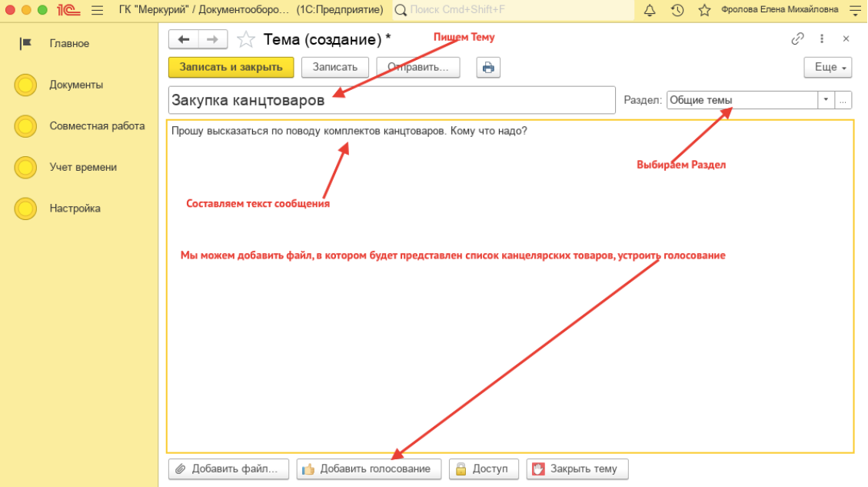This screenshot has width=868, height=487.
Task: Mark the topic as favorite with the star
Action: (246, 39)
